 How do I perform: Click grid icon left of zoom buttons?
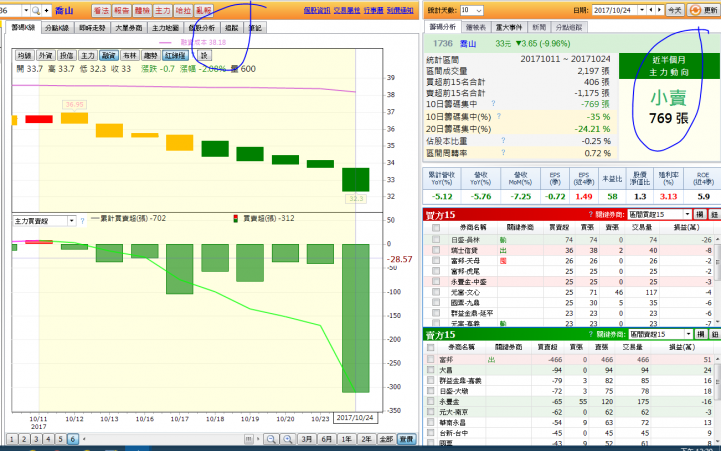pos(248,439)
